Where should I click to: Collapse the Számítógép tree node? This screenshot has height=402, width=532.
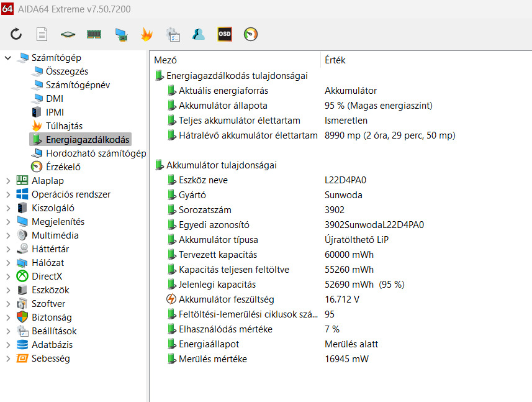coord(8,58)
